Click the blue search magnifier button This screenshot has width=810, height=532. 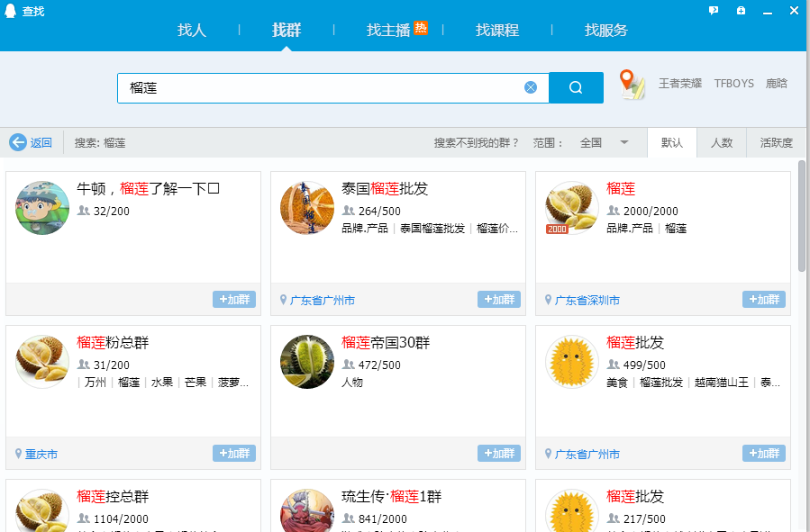(x=576, y=86)
